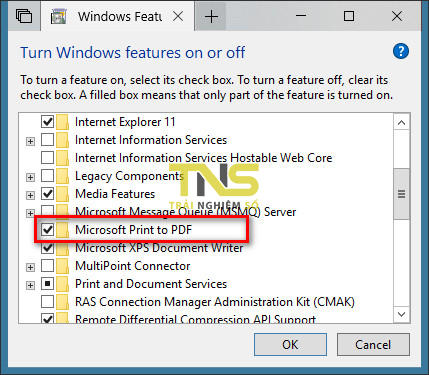Check RAS Connection Manager Administration Kit checkbox
The image size is (429, 375).
(47, 302)
